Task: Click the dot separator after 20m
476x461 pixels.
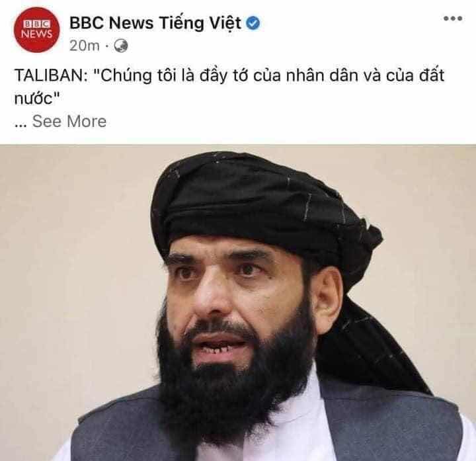Action: point(106,46)
